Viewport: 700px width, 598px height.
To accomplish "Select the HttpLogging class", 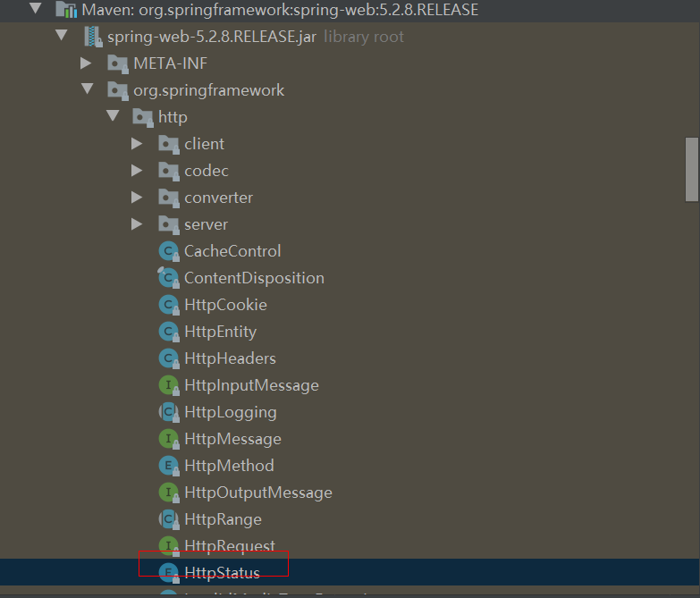I will (x=231, y=412).
